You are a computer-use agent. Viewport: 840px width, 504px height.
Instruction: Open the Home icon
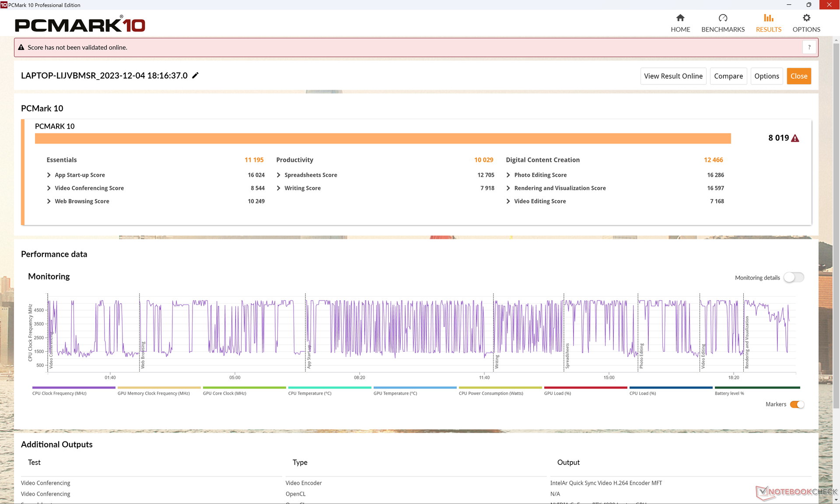click(680, 18)
